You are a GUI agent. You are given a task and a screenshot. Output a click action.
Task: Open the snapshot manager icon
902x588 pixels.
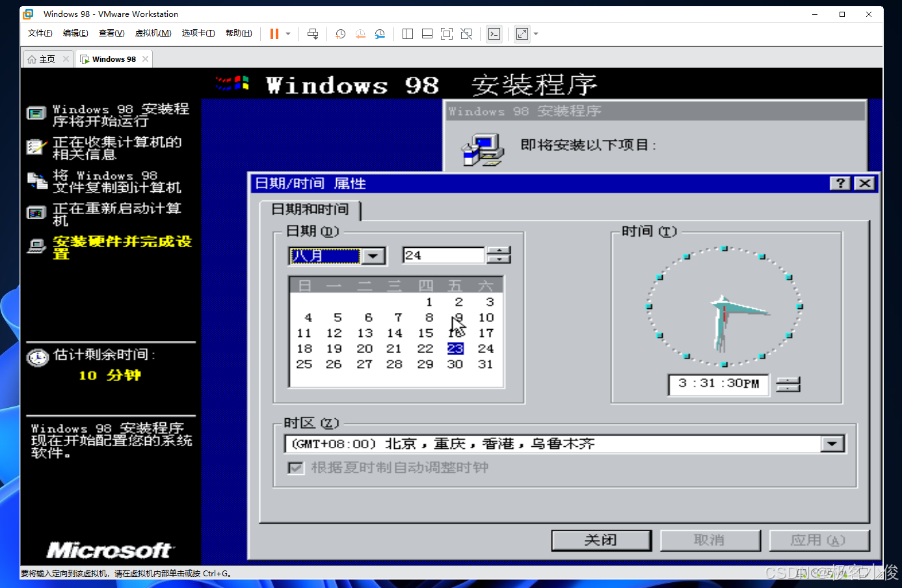coord(380,34)
